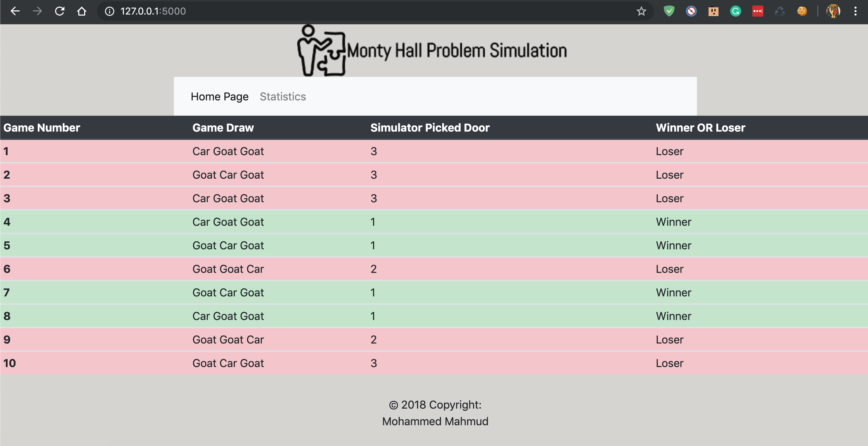
Task: Reload the page with refresh icon
Action: [x=60, y=11]
